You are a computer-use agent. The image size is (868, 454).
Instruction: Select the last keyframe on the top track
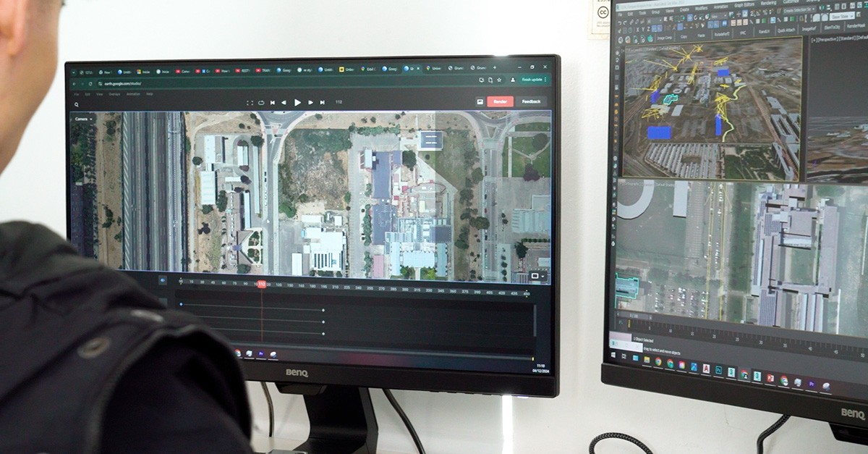pyautogui.click(x=323, y=310)
